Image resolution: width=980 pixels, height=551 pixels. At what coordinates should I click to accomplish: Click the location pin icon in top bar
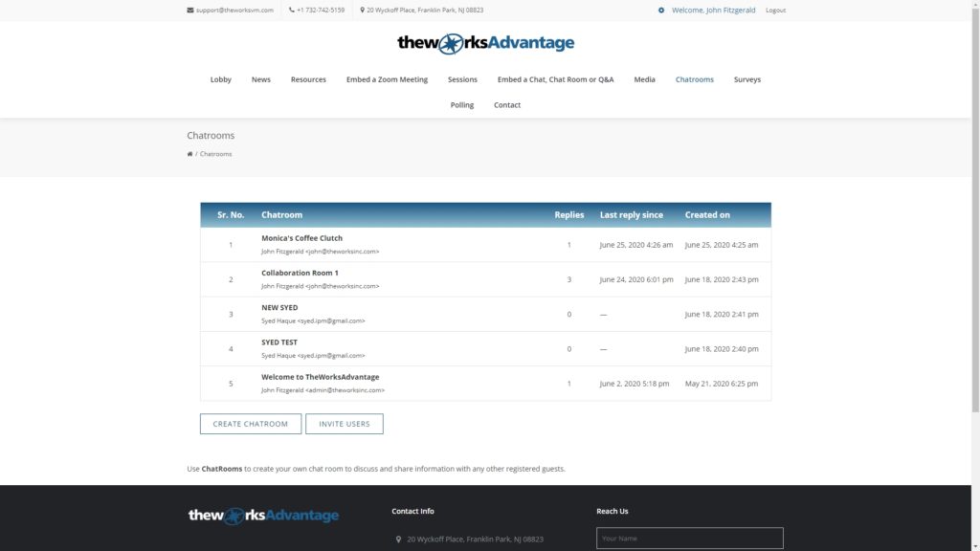point(362,10)
